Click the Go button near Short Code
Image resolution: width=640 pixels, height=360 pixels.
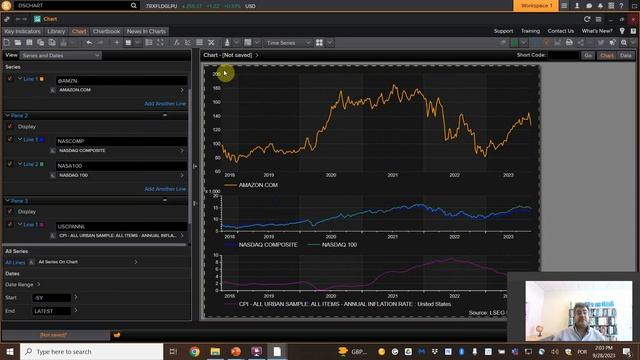(x=588, y=55)
